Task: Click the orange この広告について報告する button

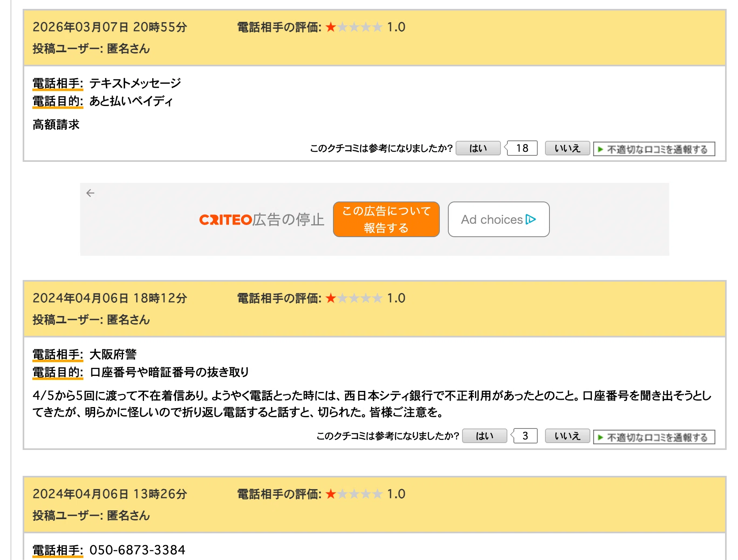Action: click(x=386, y=219)
